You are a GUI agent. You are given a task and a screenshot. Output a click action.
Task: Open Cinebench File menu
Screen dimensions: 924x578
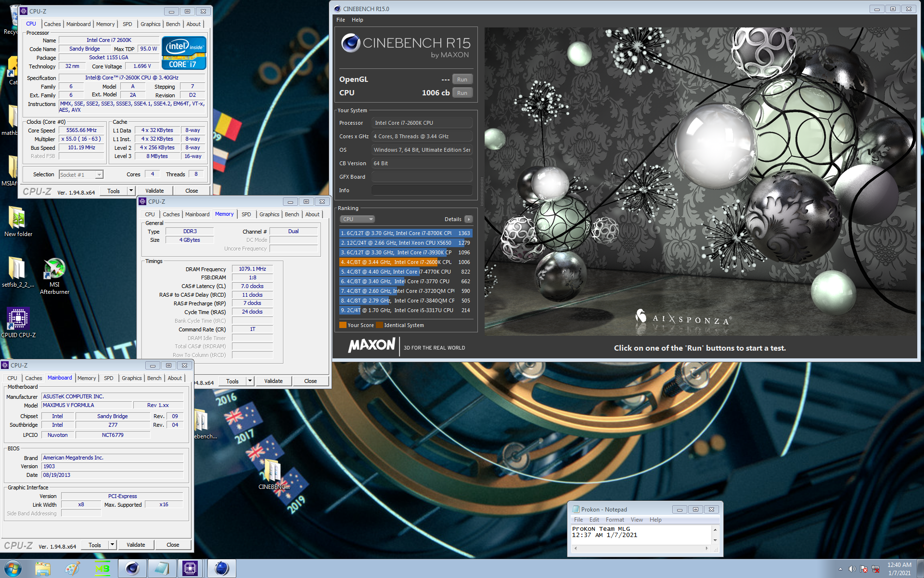point(341,20)
